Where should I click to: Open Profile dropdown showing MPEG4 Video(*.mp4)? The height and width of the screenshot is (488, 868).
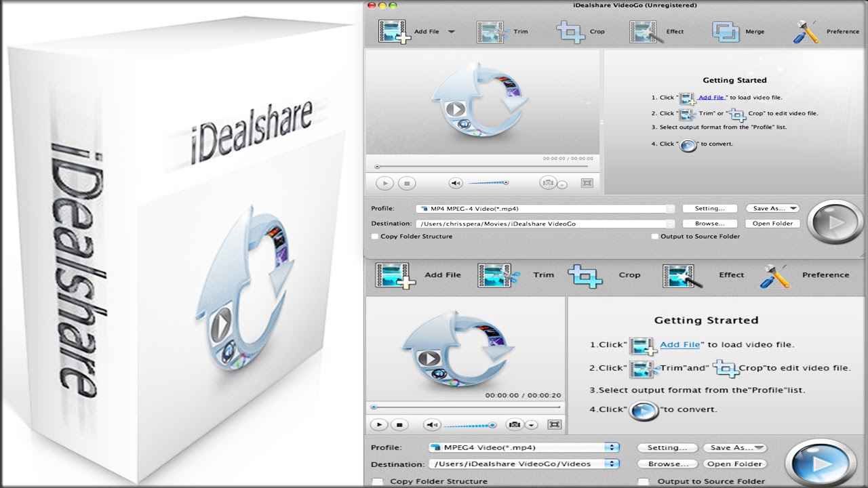tap(524, 447)
